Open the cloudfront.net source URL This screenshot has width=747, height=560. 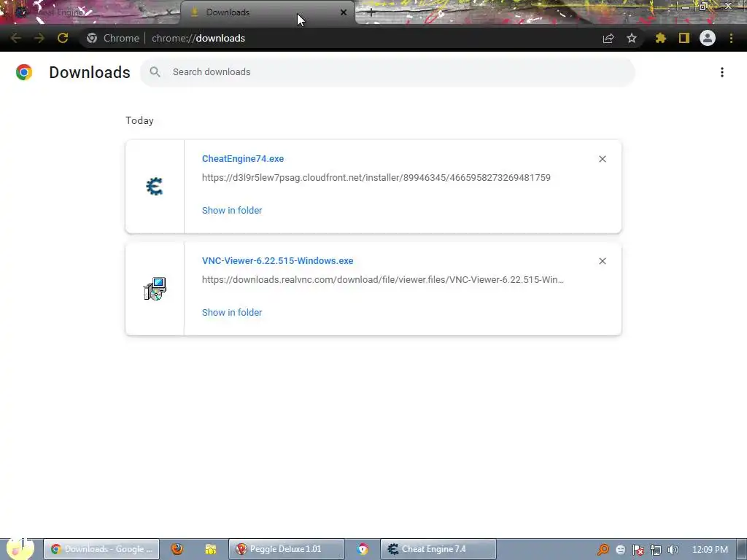(x=376, y=178)
